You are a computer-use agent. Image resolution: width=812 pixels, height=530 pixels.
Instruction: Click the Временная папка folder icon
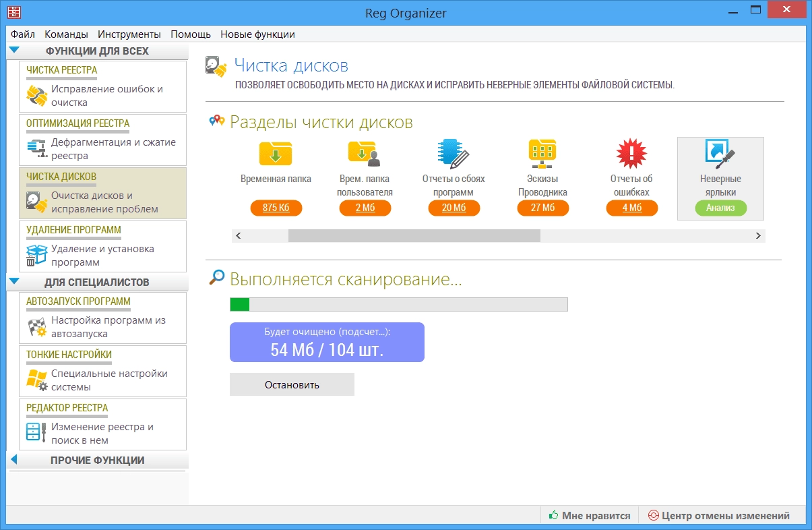276,154
